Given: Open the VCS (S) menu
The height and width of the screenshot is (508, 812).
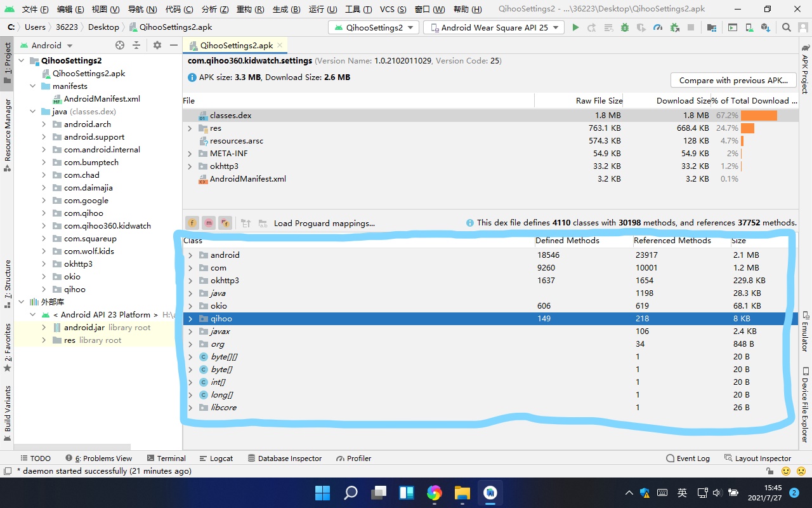Looking at the screenshot, I should point(393,10).
